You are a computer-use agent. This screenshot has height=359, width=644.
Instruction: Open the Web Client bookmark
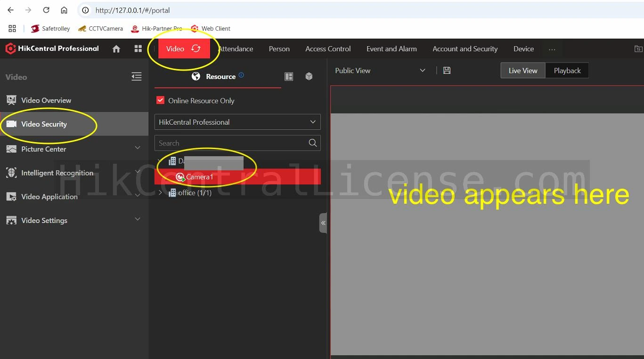[x=211, y=28]
